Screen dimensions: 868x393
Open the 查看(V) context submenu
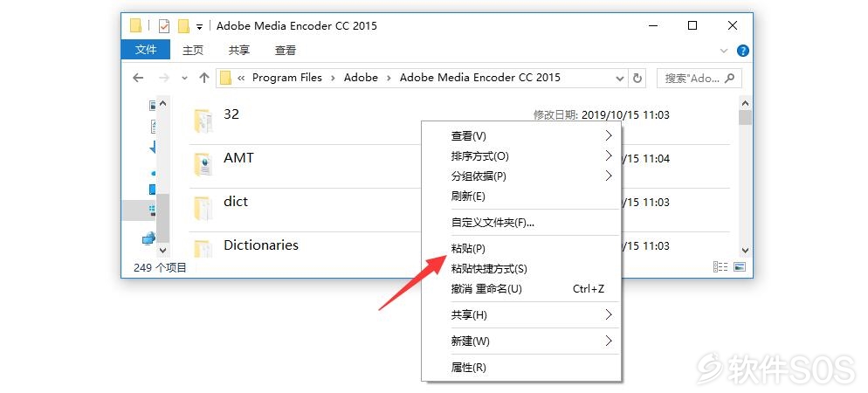[x=521, y=136]
